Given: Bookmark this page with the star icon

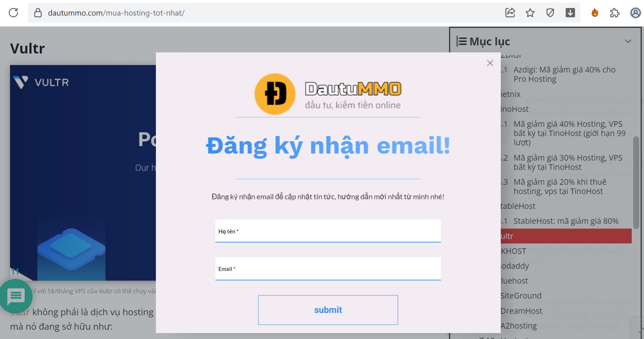Looking at the screenshot, I should 530,13.
